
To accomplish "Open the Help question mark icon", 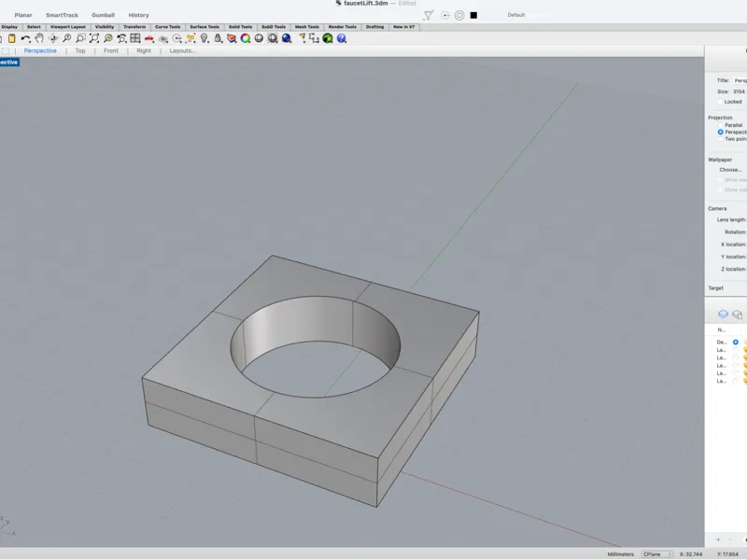I will (342, 38).
